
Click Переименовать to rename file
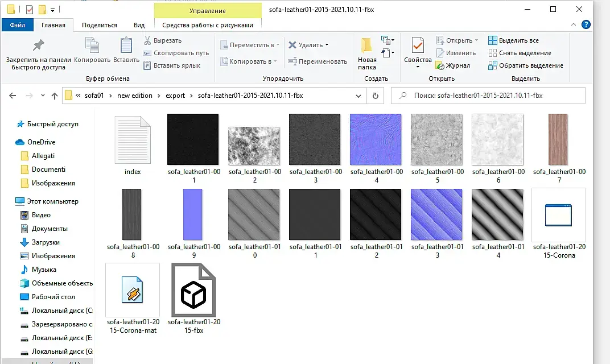[318, 61]
